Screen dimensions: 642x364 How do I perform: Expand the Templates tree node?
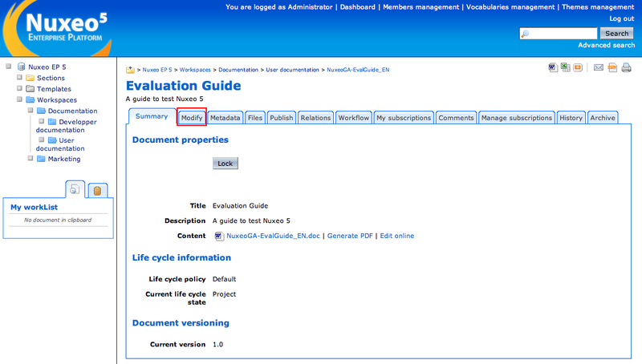19,88
